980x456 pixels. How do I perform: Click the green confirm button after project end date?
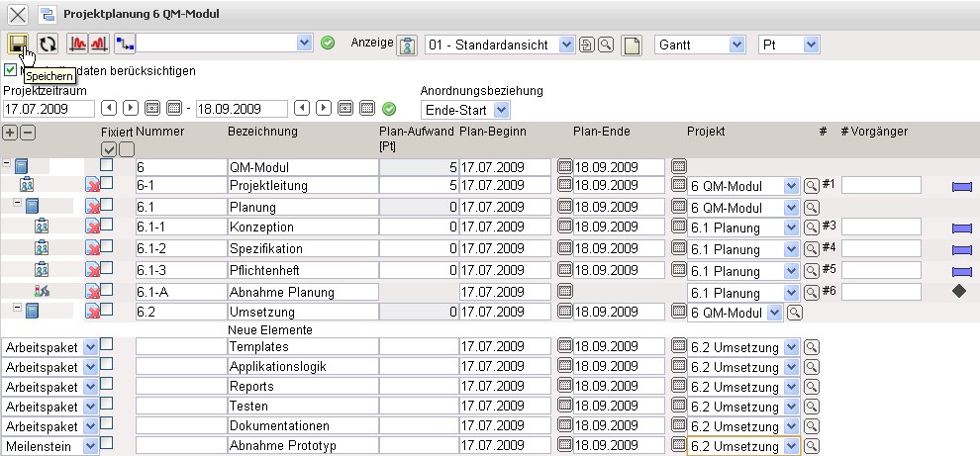tap(389, 109)
